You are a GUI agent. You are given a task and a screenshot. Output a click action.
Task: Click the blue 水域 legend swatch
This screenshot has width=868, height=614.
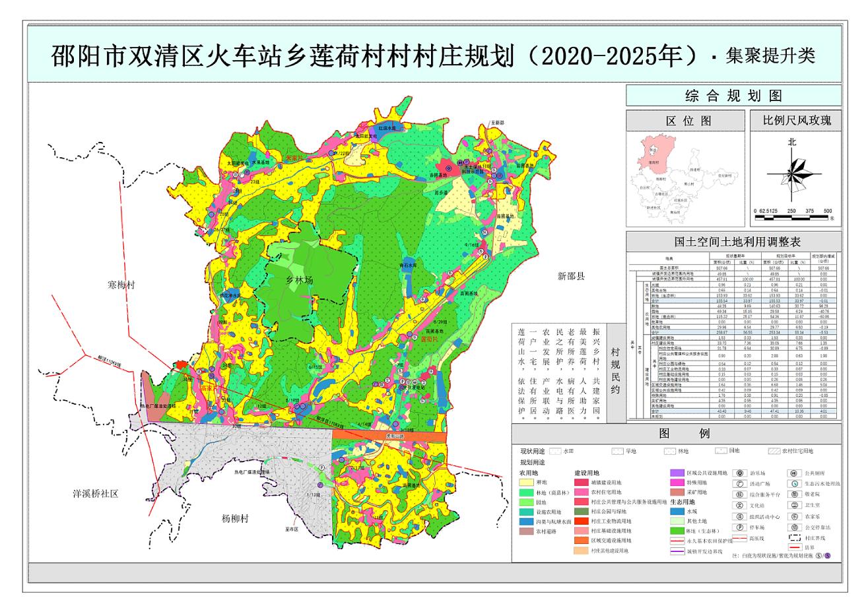[x=677, y=511]
